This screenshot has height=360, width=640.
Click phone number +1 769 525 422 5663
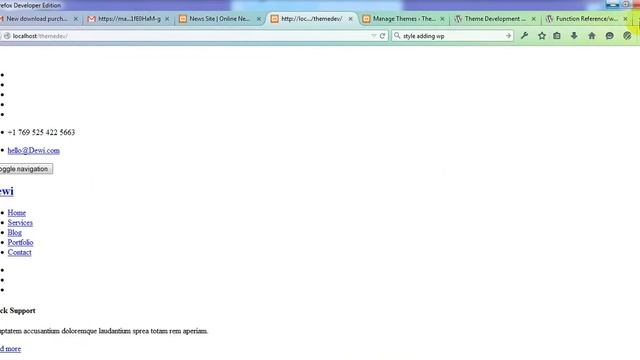click(41, 132)
